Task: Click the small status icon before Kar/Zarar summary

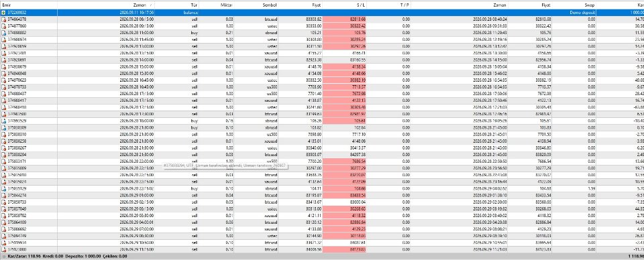Action: (4, 256)
